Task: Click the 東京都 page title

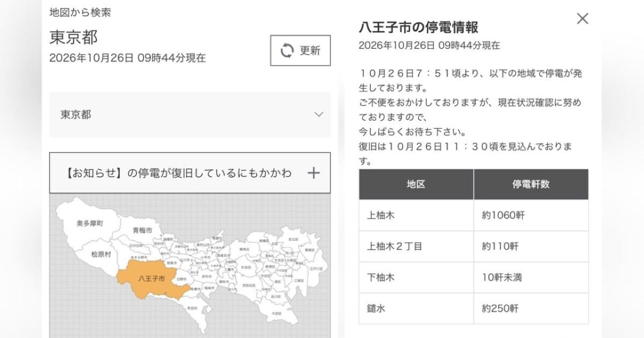Action: pyautogui.click(x=74, y=37)
